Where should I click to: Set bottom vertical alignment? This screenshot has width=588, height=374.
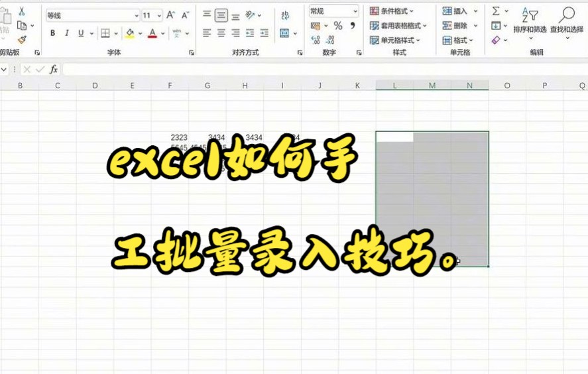click(x=235, y=16)
